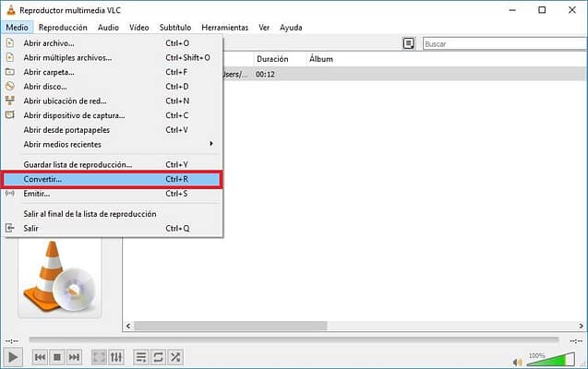Minimize the VLC window
Viewport: 588px width, 369px height.
click(x=512, y=10)
